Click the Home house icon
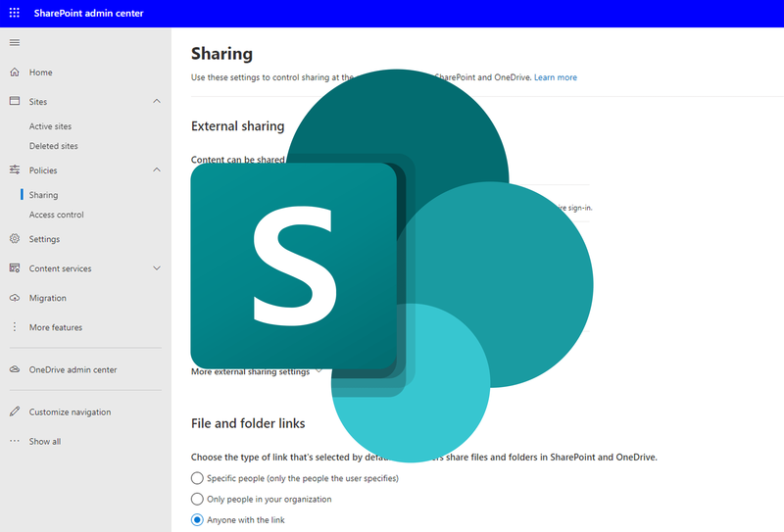 (x=15, y=72)
